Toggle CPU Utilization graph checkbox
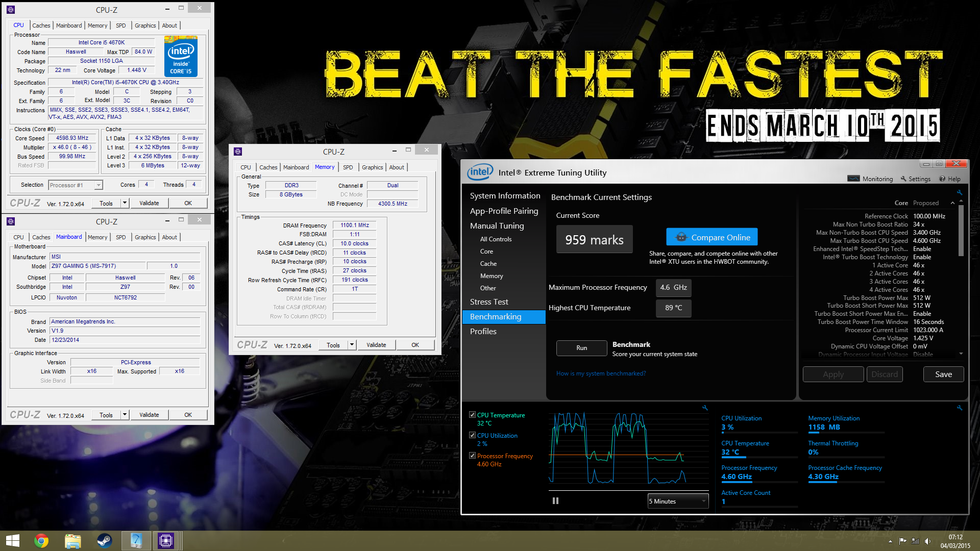Screen dimensions: 980x551 (x=472, y=436)
